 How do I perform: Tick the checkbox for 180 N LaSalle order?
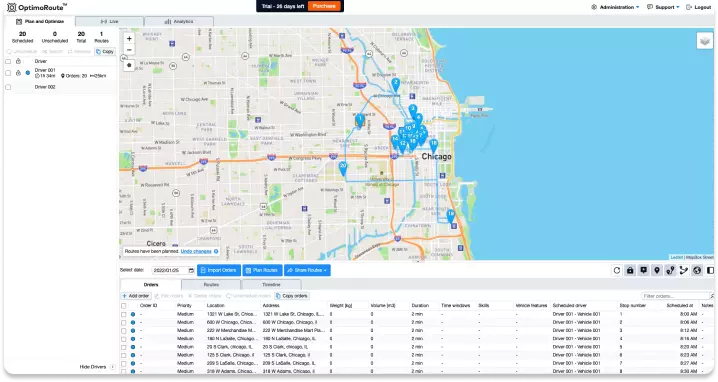click(x=124, y=339)
